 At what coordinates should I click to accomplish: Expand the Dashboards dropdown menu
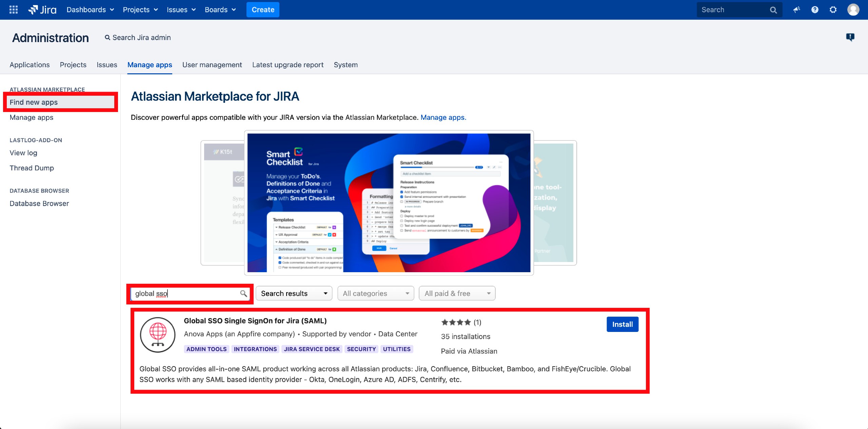[90, 10]
